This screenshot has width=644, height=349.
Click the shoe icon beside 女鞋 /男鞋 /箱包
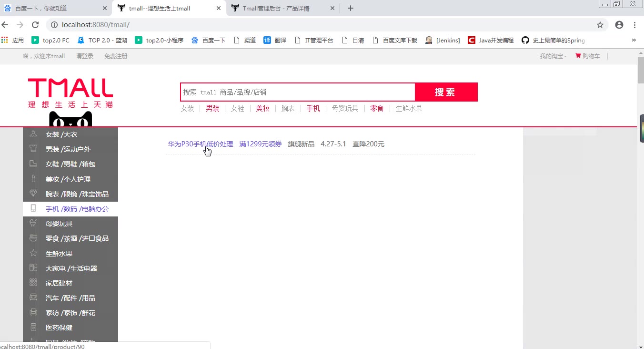point(33,164)
